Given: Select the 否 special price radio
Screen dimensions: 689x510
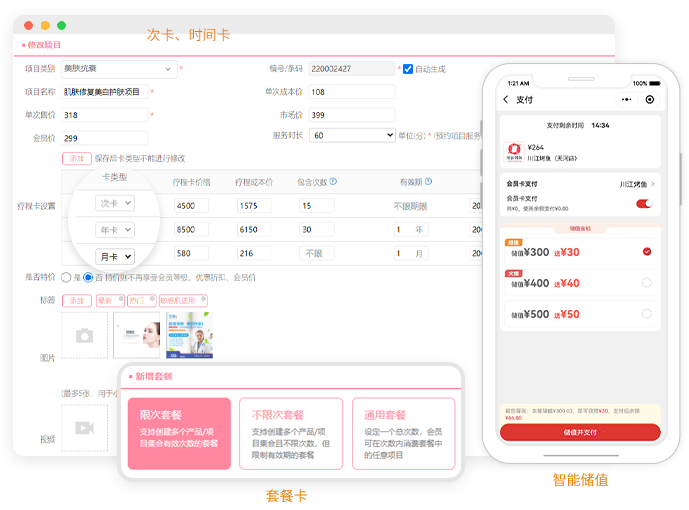Looking at the screenshot, I should coord(88,277).
